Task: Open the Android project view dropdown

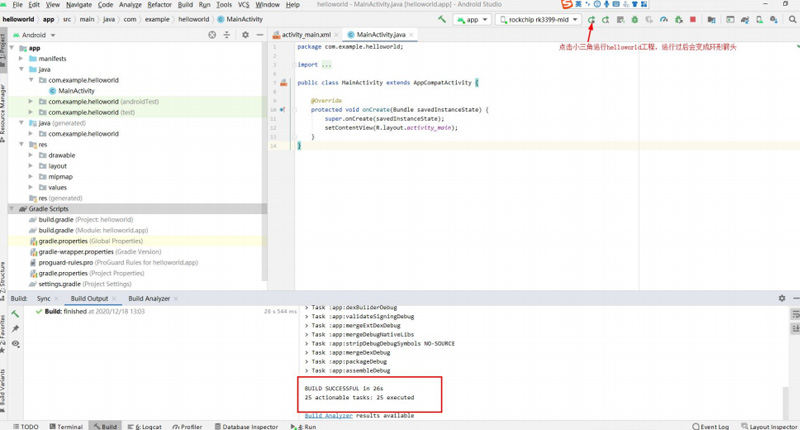Action: point(34,35)
